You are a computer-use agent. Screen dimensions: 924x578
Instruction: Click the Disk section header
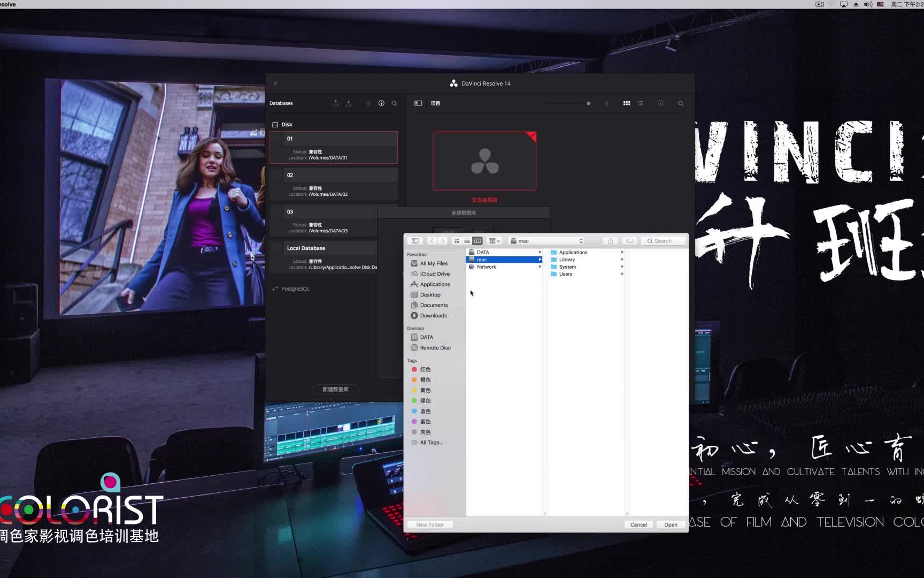(x=282, y=124)
